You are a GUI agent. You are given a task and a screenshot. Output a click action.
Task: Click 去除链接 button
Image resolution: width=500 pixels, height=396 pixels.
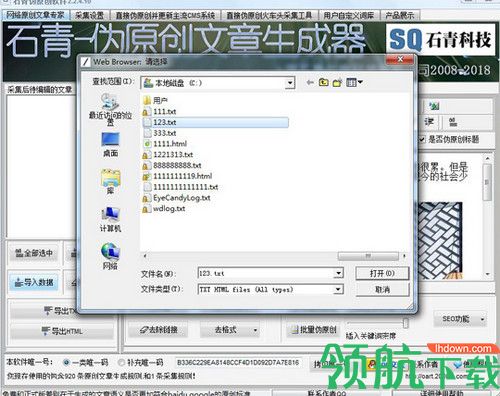click(x=159, y=330)
